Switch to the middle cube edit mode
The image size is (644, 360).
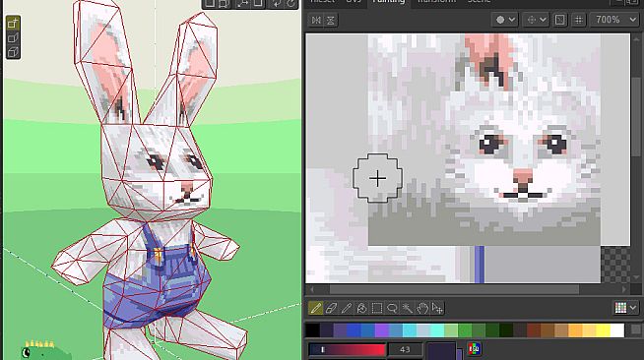[13, 38]
